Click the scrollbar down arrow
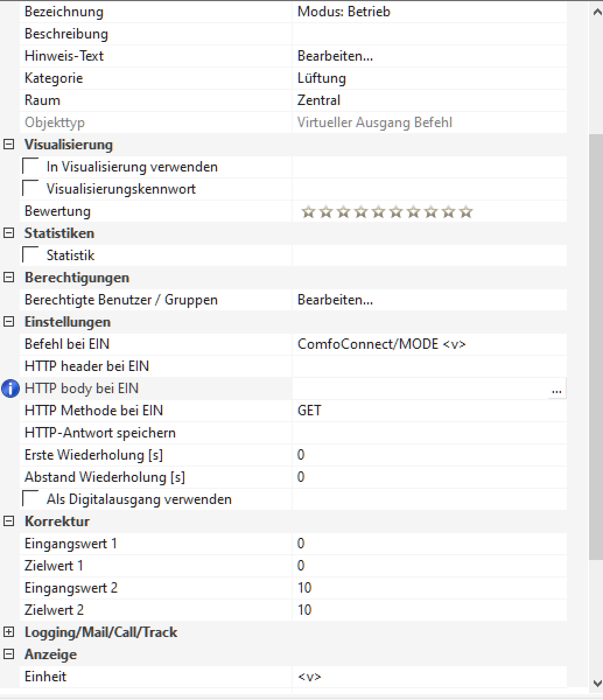The height and width of the screenshot is (700, 603). point(597,682)
